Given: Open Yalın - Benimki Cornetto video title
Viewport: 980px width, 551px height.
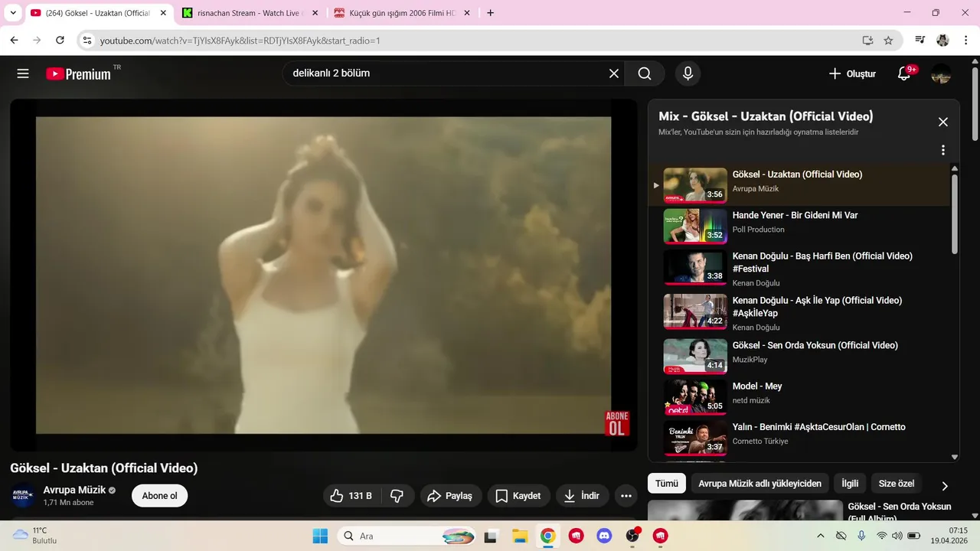Looking at the screenshot, I should [818, 427].
